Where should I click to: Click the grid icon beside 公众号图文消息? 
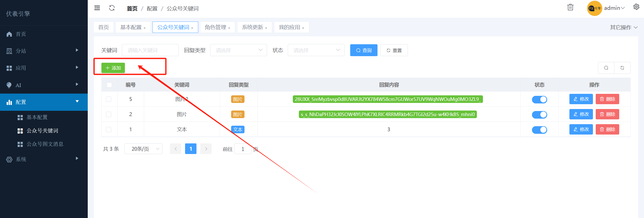20,144
